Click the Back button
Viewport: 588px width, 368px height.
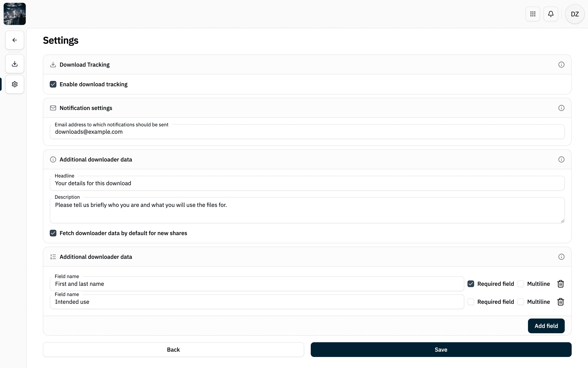pyautogui.click(x=173, y=350)
